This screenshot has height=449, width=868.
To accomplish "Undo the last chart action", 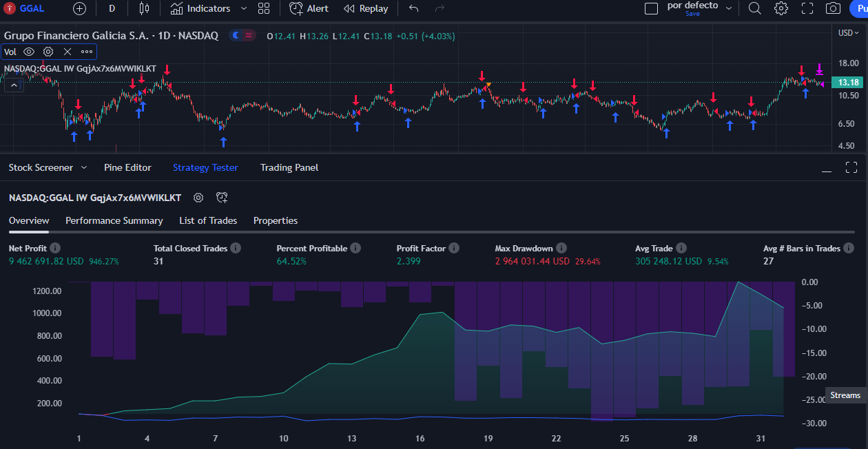I will click(x=413, y=8).
